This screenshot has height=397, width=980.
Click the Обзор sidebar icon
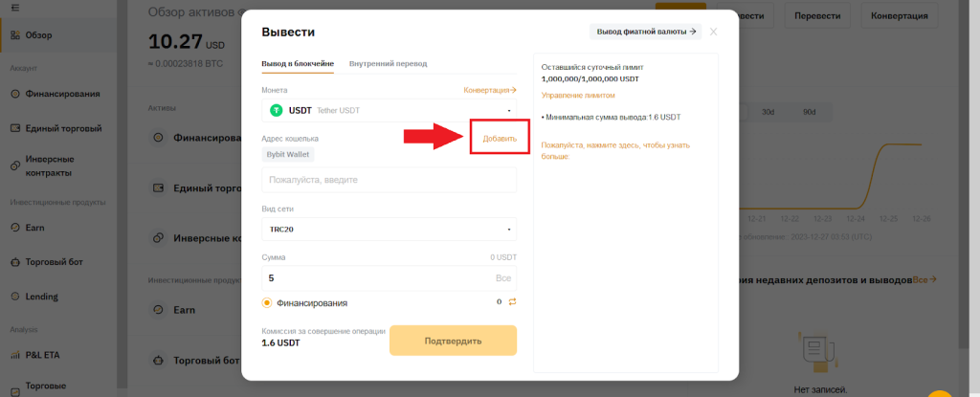click(x=15, y=35)
